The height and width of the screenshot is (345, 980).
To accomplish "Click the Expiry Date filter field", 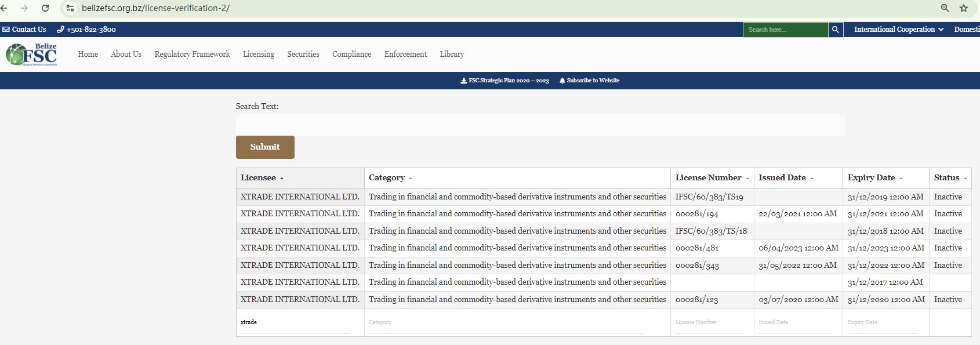I will point(883,323).
